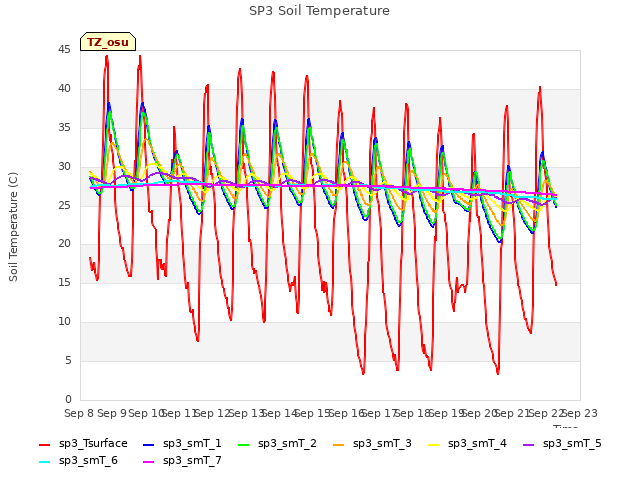Click the yellow sp3_smT_4 legend swatch
The height and width of the screenshot is (480, 640).
(x=433, y=444)
